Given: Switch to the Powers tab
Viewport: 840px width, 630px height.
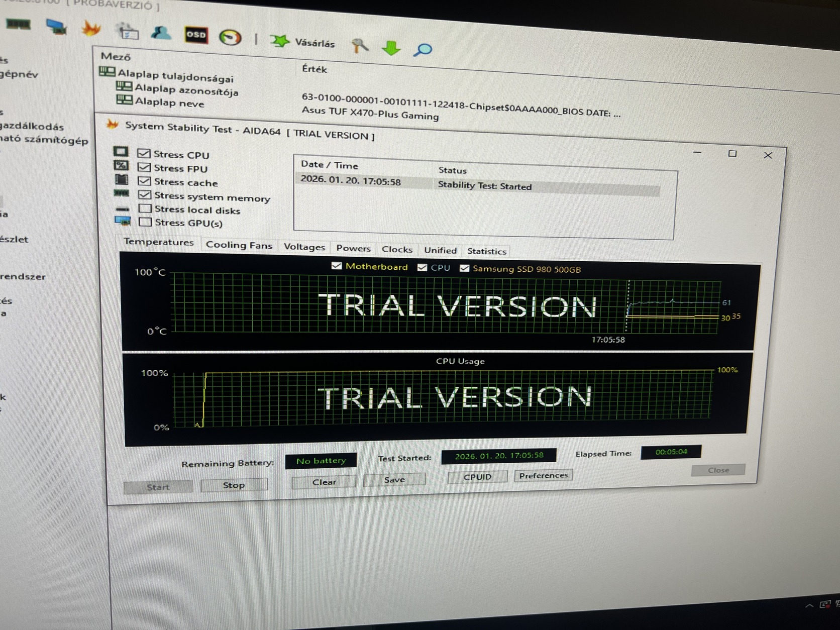Looking at the screenshot, I should (x=354, y=248).
